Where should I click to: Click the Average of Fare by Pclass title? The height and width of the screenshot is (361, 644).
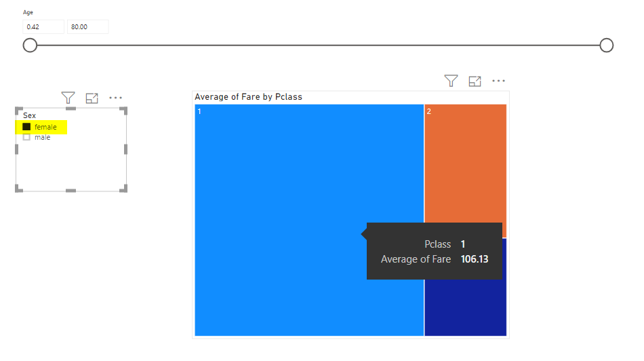point(248,97)
